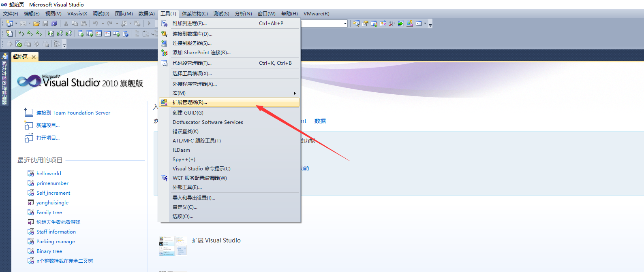This screenshot has width=644, height=272.
Task: Open the Add New Item dropdown arrow
Action: pyautogui.click(x=30, y=23)
